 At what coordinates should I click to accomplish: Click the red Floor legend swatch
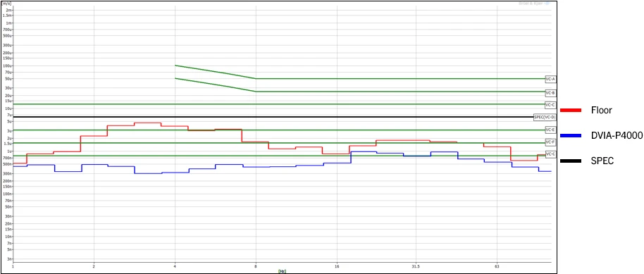pos(571,110)
